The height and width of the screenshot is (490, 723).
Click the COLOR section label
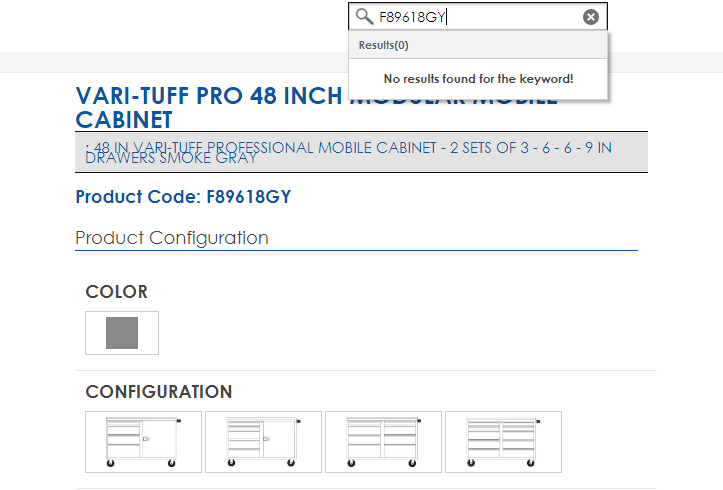[x=117, y=292]
